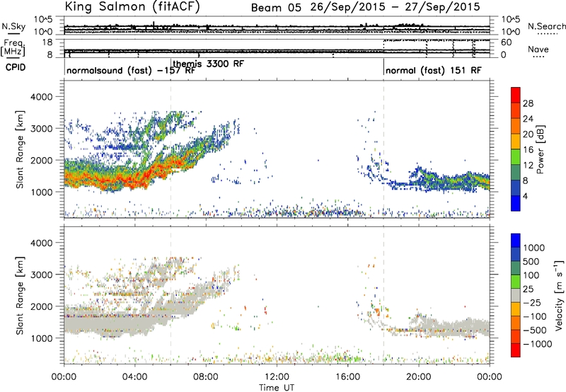This screenshot has height=392, width=566.
Task: Click the red segment of Power colorbar
Action: coord(516,95)
